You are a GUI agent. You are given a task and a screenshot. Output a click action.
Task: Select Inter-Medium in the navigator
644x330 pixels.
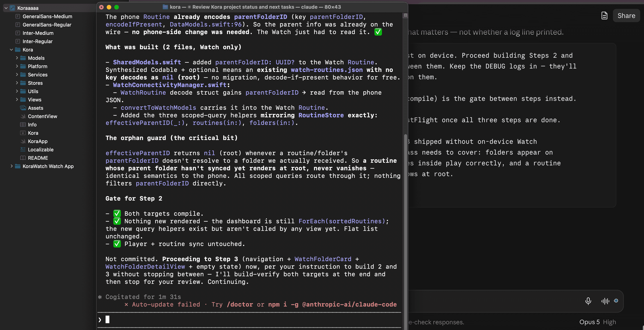tap(38, 33)
